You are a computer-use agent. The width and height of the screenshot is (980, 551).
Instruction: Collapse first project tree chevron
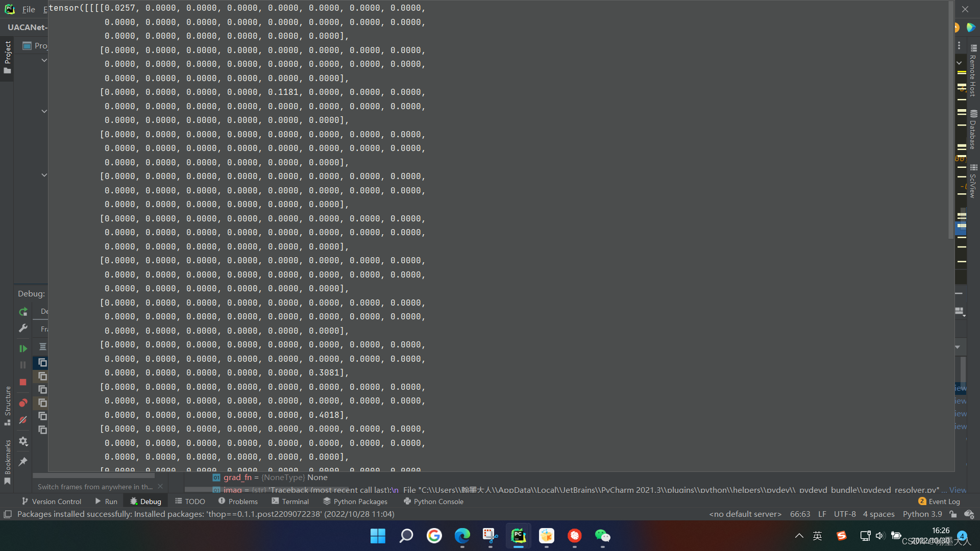click(44, 60)
